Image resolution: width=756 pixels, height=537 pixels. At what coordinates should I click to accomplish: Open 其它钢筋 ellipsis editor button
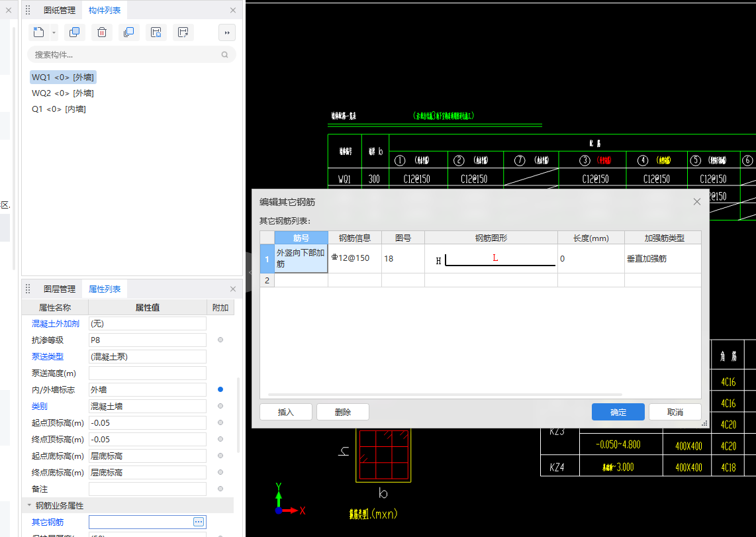point(199,522)
